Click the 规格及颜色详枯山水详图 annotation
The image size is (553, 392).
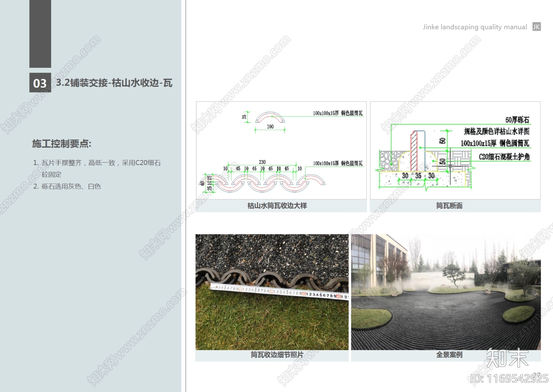(x=497, y=131)
